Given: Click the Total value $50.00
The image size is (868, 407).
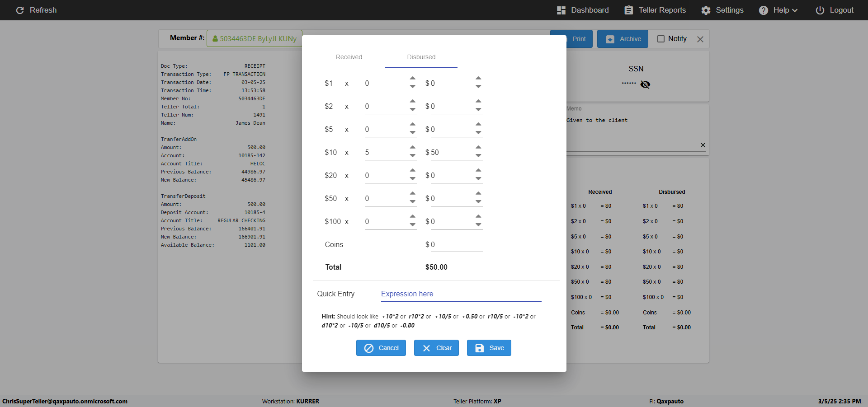Looking at the screenshot, I should point(436,267).
